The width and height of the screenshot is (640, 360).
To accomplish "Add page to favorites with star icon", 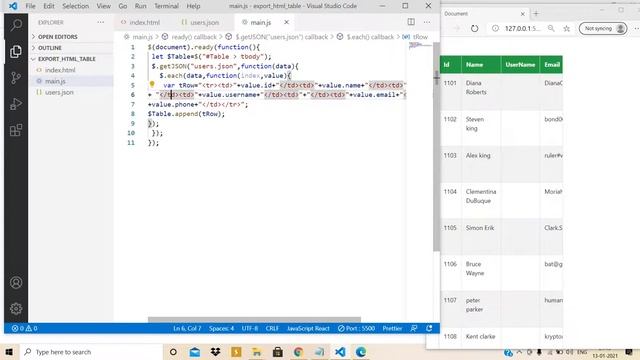I will 567,28.
